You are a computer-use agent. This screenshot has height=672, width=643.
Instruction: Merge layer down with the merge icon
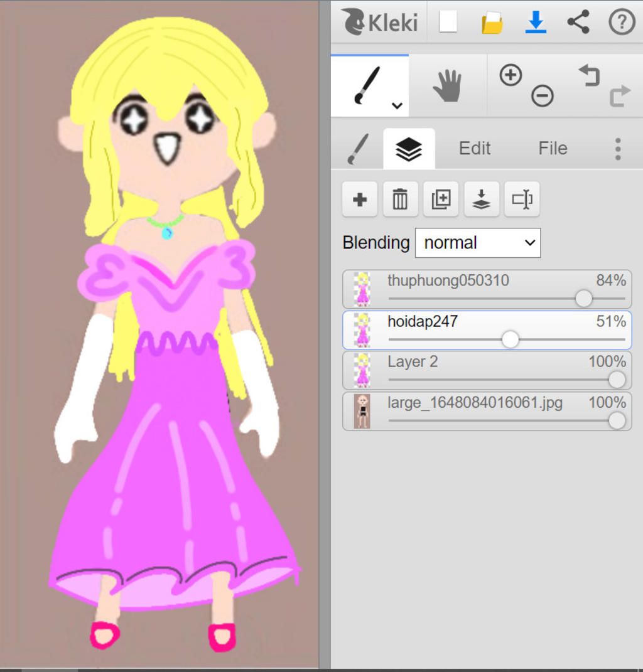481,200
